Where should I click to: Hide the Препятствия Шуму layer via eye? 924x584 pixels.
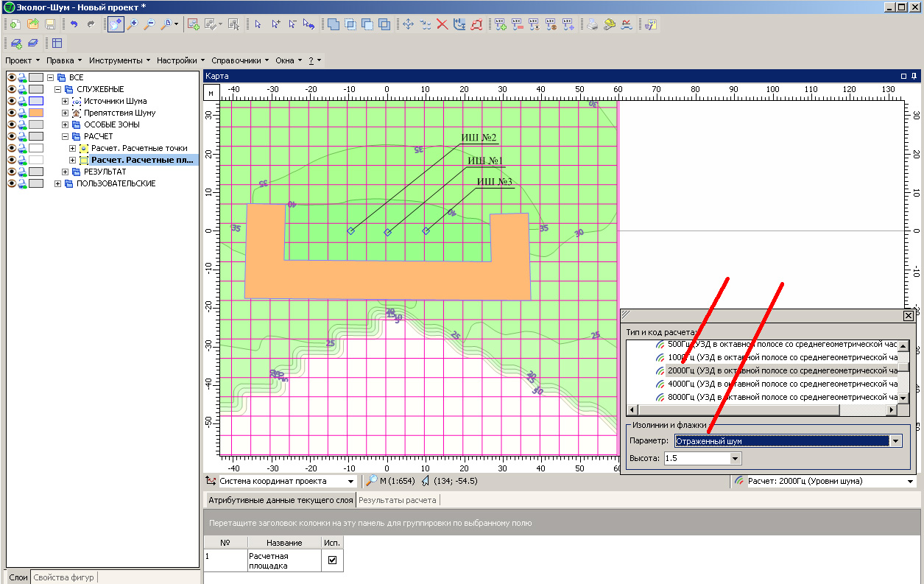tap(11, 113)
